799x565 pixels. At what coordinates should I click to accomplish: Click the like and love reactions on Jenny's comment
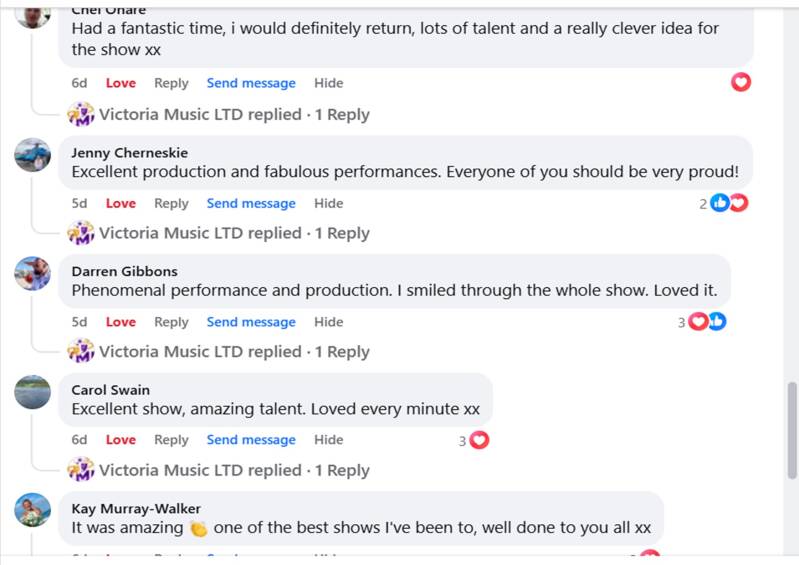click(729, 203)
